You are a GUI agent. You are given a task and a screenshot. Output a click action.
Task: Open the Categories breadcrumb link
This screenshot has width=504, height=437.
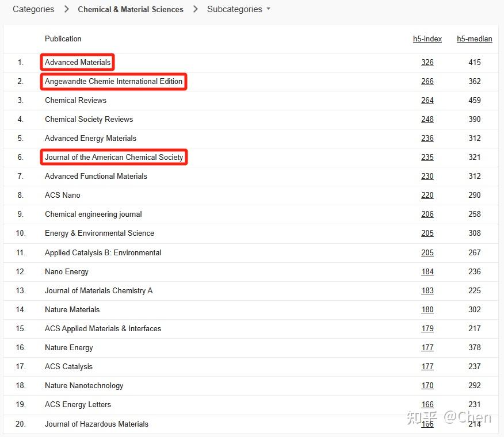[33, 9]
